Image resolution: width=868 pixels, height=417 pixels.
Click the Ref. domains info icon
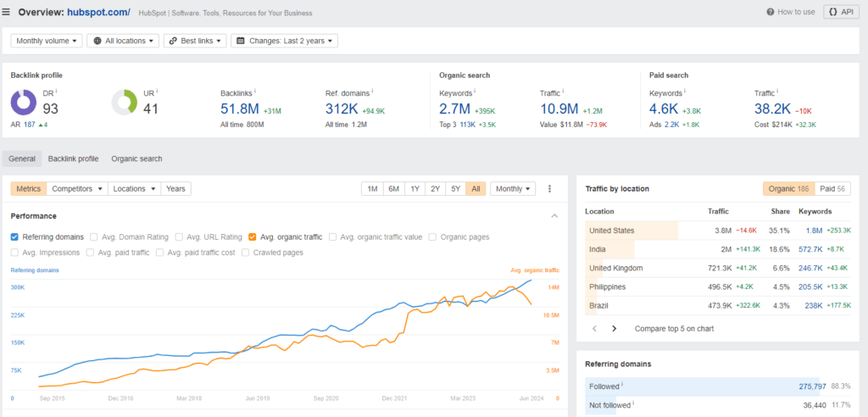point(373,91)
